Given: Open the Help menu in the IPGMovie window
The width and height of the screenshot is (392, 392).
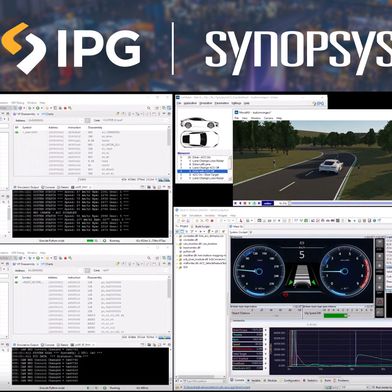Looking at the screenshot, I should 279,118.
